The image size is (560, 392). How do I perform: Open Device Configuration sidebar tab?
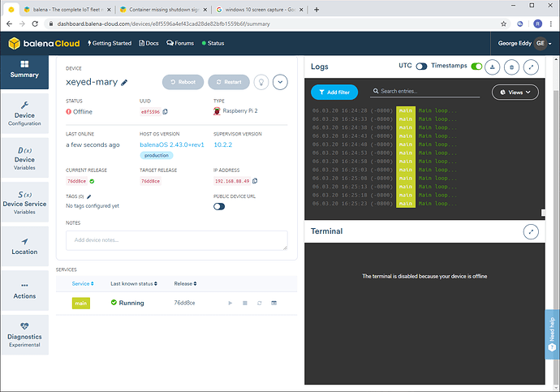pyautogui.click(x=24, y=114)
